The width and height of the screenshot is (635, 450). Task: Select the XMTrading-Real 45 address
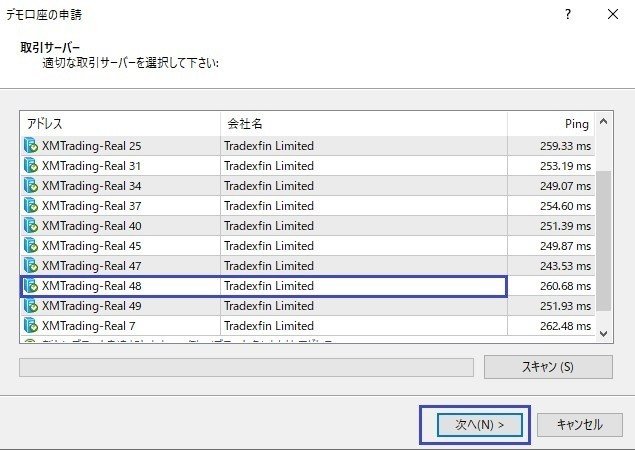pyautogui.click(x=92, y=246)
